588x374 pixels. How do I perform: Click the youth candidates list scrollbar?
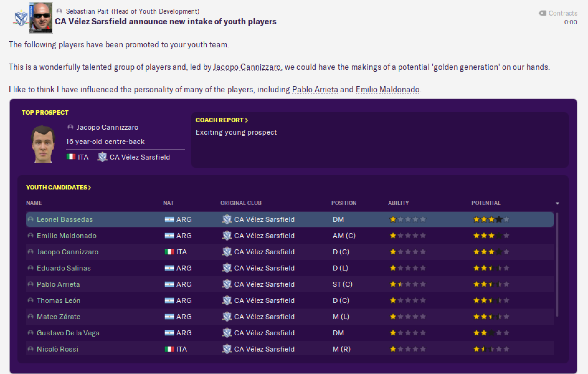(557, 265)
